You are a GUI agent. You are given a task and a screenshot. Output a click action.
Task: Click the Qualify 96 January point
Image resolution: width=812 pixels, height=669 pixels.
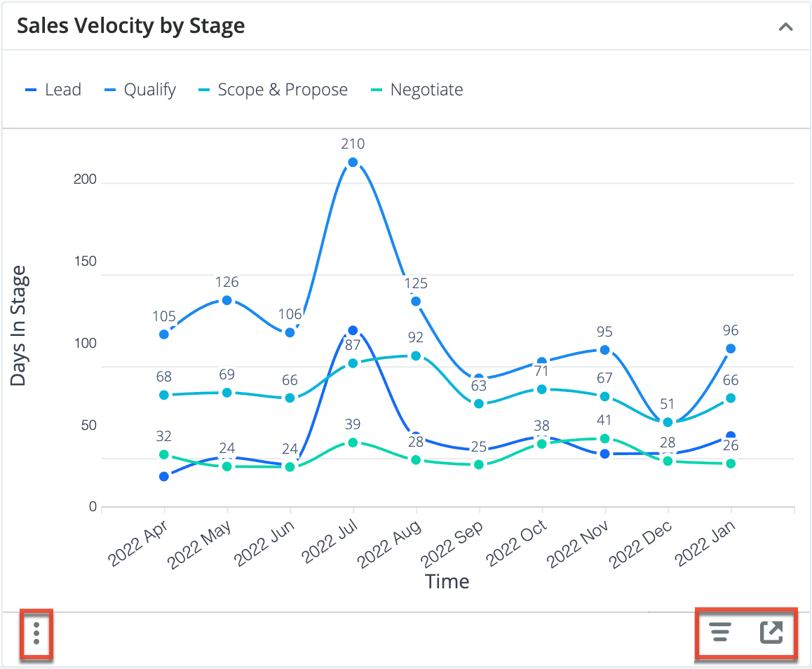click(731, 349)
